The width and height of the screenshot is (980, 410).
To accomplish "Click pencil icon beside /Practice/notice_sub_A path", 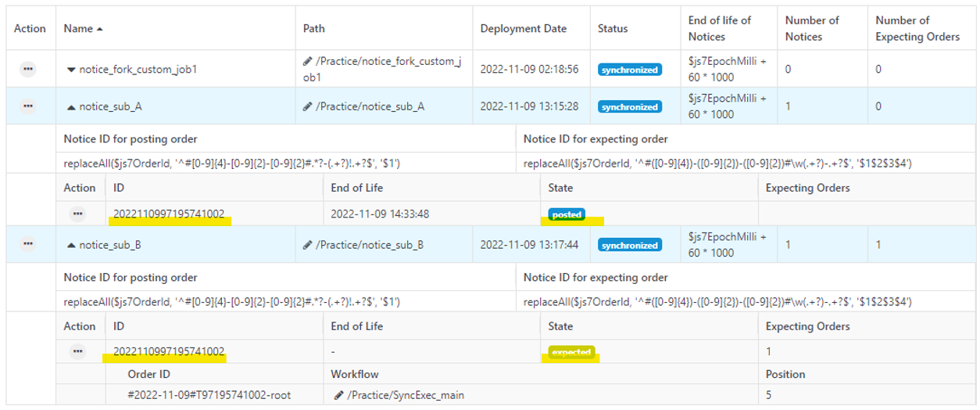I will pyautogui.click(x=308, y=106).
